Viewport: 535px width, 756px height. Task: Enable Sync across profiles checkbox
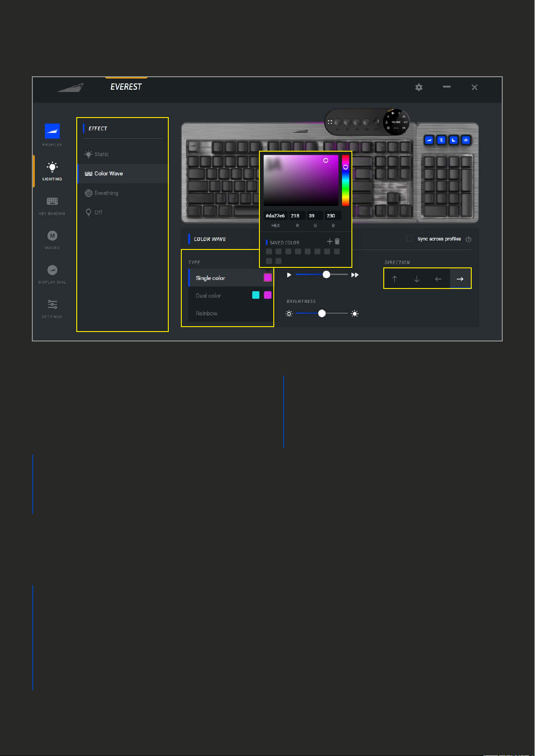coord(409,238)
